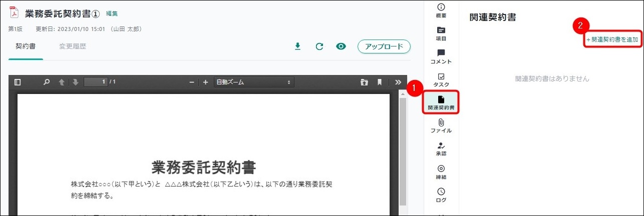The height and width of the screenshot is (216, 644).
Task: Open the タスク panel
Action: point(441,79)
